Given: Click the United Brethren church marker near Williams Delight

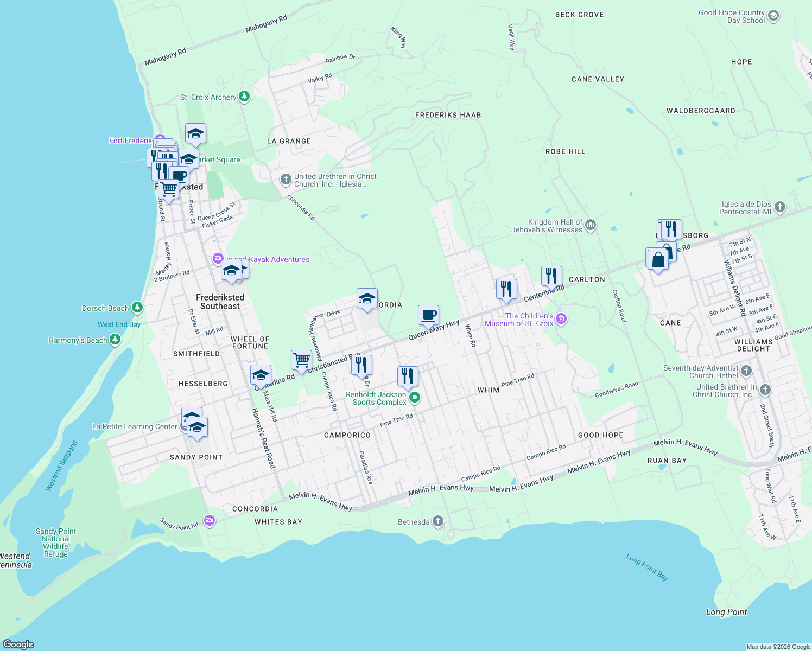Looking at the screenshot, I should (765, 390).
